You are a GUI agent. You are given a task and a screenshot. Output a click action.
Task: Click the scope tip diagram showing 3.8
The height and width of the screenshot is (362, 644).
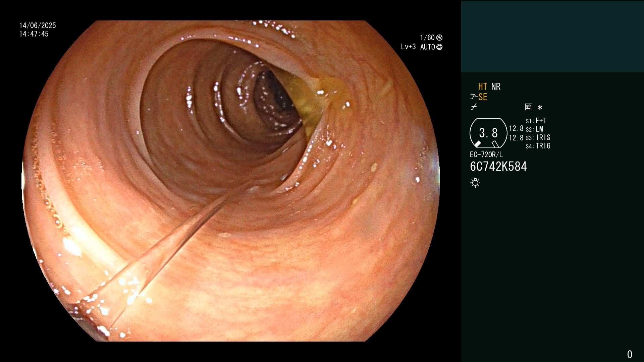point(488,133)
